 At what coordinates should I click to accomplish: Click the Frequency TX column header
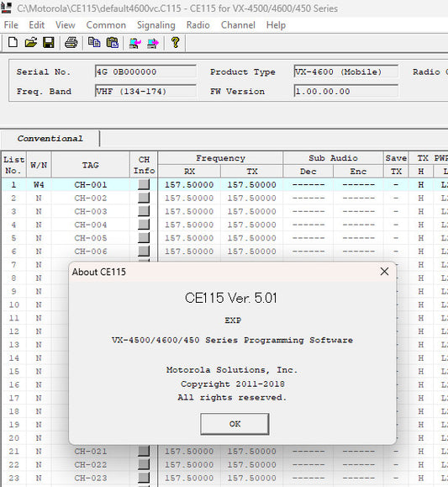click(252, 172)
